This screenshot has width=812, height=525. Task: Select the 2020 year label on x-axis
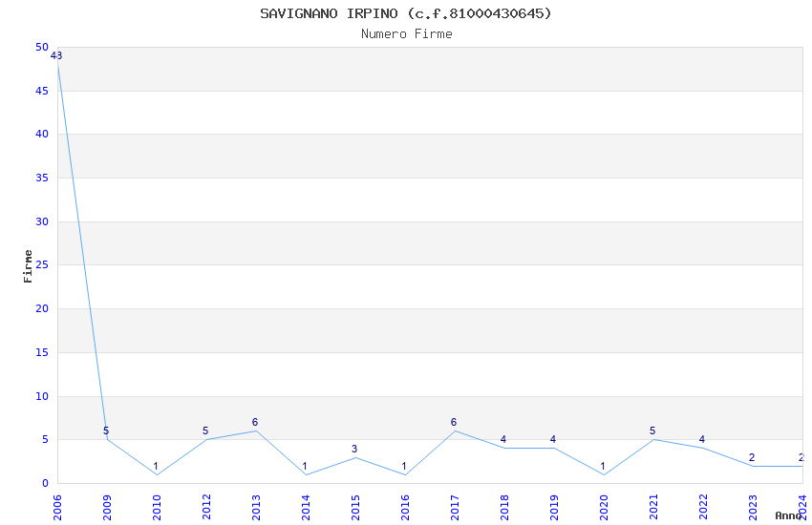604,505
